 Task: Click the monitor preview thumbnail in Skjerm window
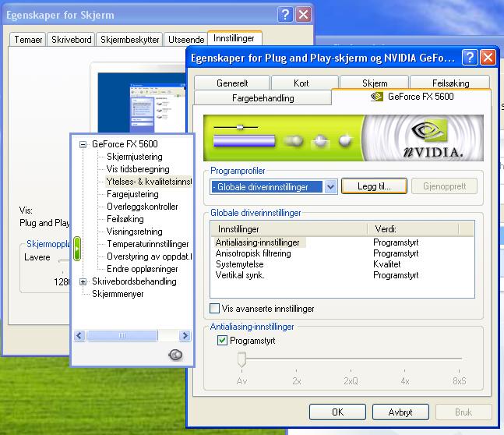[x=142, y=103]
